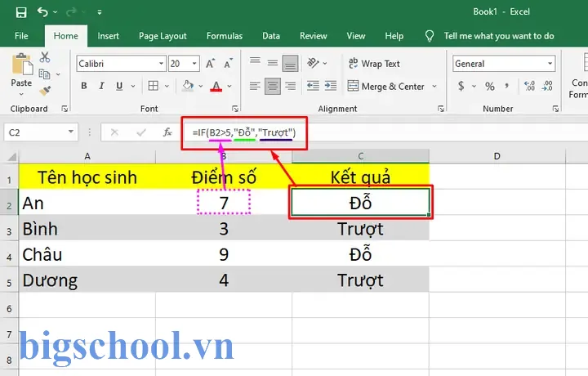588x376 pixels.
Task: Open the File tab
Action: point(21,36)
